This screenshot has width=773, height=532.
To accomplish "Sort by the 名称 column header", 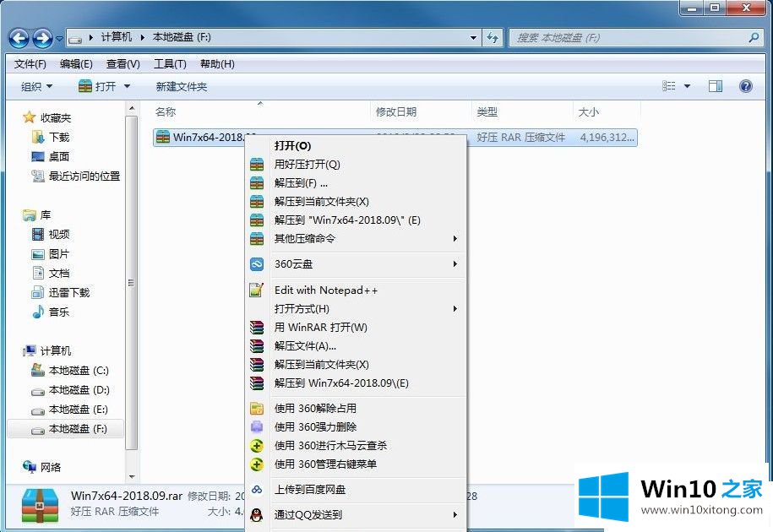I will [x=261, y=111].
